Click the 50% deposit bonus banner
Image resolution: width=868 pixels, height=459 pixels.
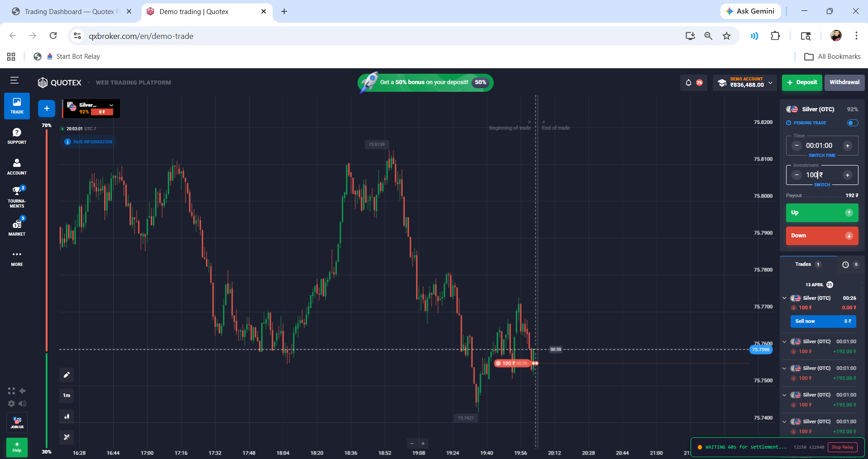click(425, 82)
